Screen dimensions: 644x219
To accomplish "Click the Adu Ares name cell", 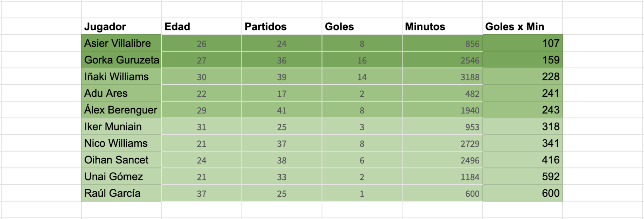I will pyautogui.click(x=121, y=93).
